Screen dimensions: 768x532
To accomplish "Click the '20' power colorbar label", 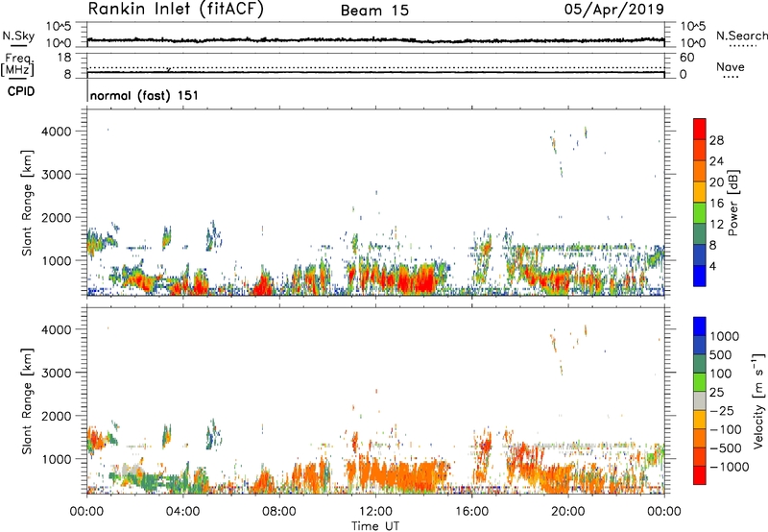I will pos(716,182).
